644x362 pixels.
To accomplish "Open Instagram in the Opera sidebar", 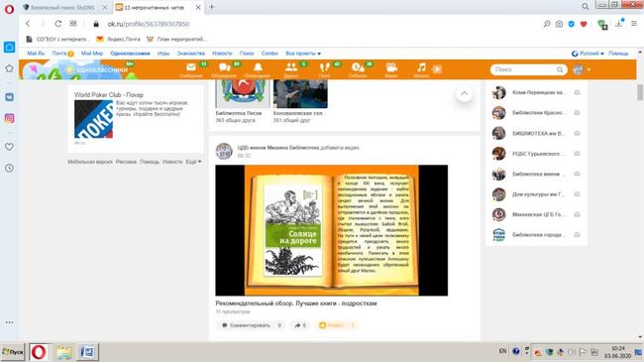I will tap(9, 118).
